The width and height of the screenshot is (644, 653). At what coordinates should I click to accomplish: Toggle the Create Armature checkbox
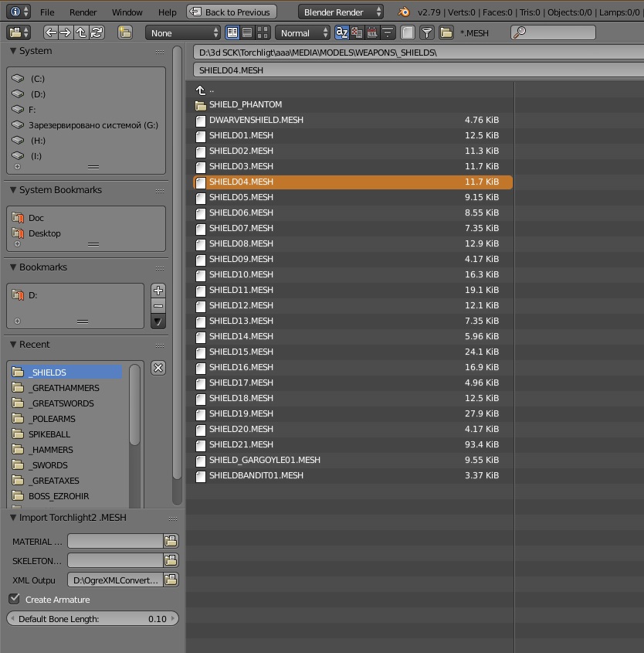(15, 599)
